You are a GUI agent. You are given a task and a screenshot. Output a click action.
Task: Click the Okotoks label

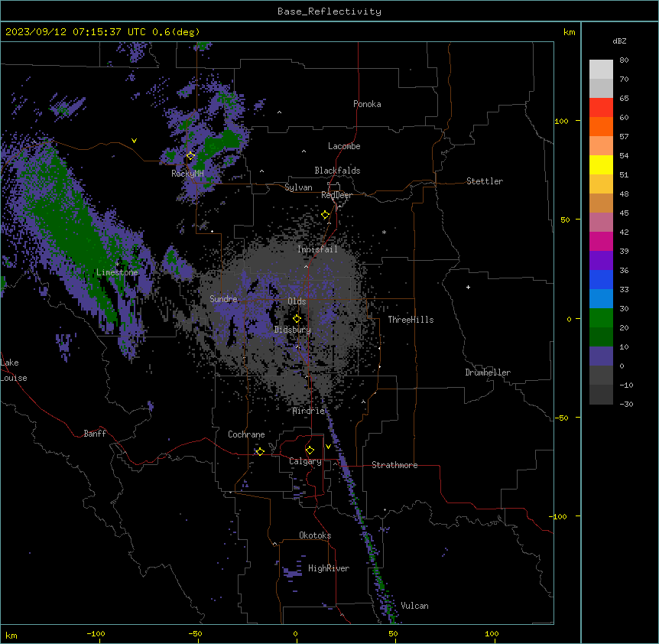pyautogui.click(x=315, y=535)
